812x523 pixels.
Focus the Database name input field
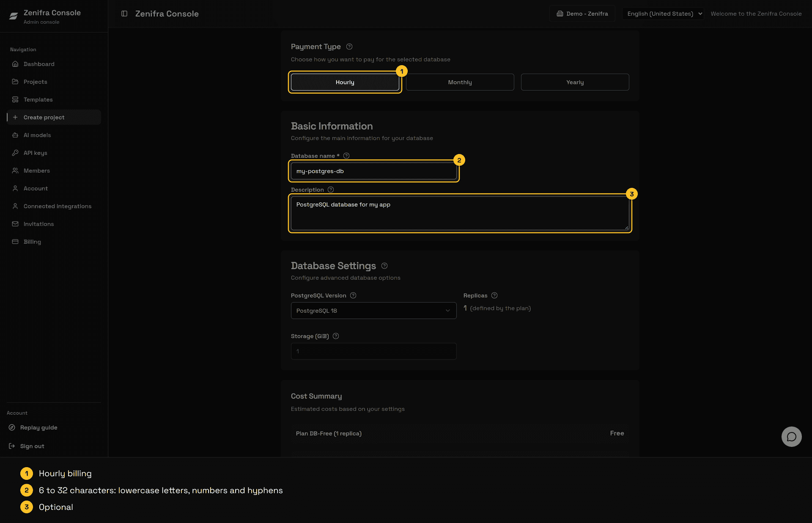[x=374, y=171]
